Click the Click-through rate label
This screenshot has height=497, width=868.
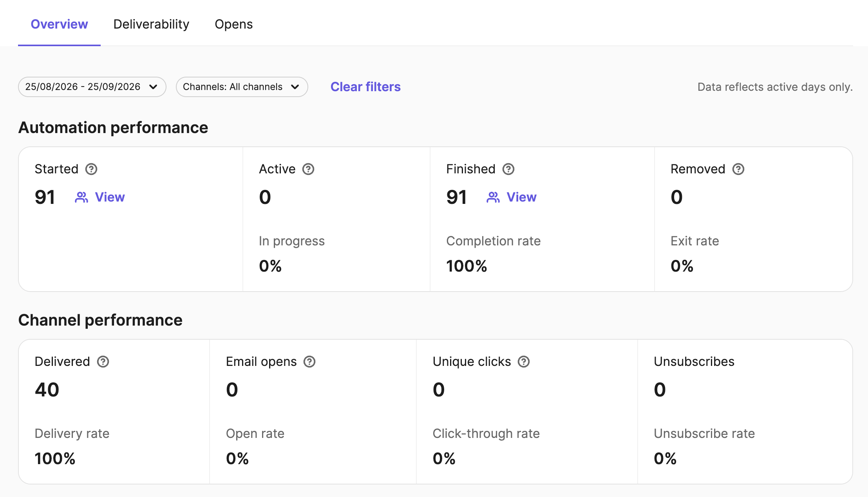(x=486, y=434)
